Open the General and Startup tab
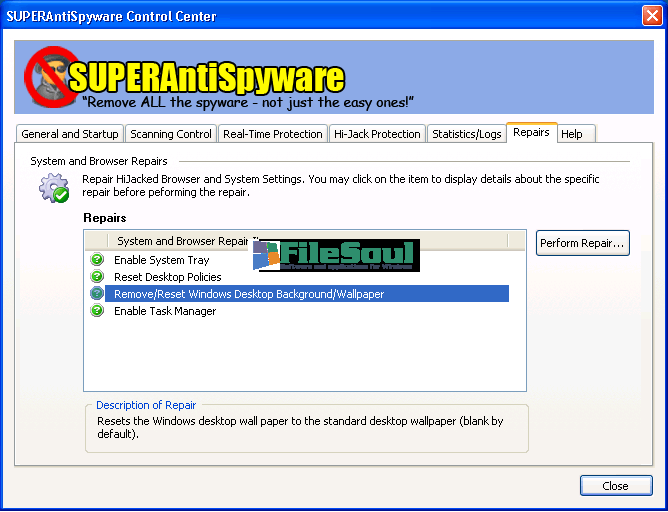This screenshot has width=668, height=512. coord(70,134)
